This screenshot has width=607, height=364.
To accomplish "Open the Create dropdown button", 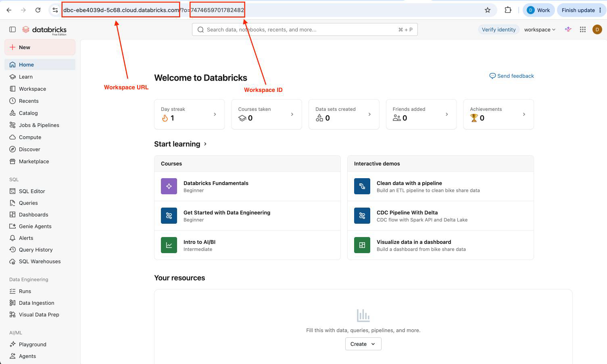I will [363, 344].
